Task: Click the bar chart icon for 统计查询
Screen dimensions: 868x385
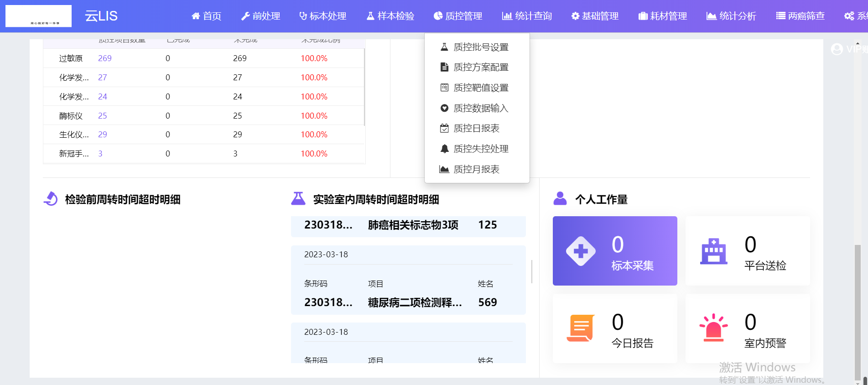Action: [x=507, y=16]
